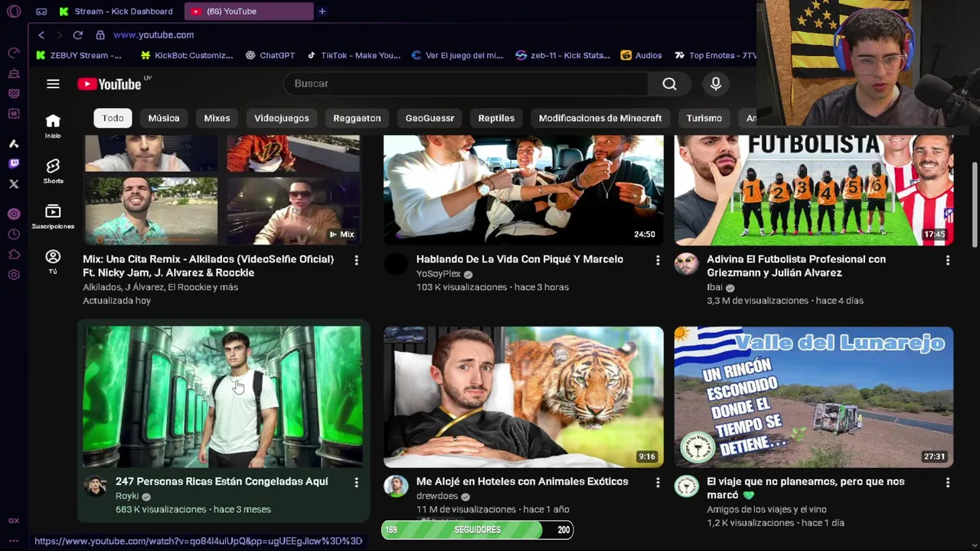Screen dimensions: 980x551
Task: Open the YouTube hamburger guide menu
Action: tap(53, 84)
